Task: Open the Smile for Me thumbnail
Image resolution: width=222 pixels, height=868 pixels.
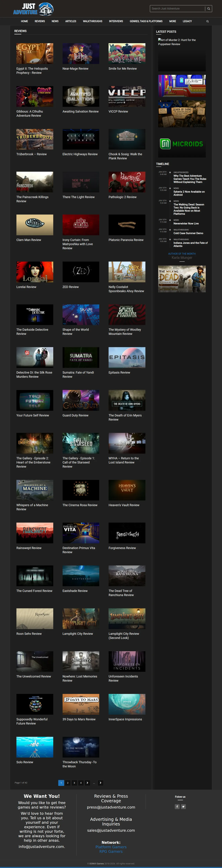Action: coord(127,53)
